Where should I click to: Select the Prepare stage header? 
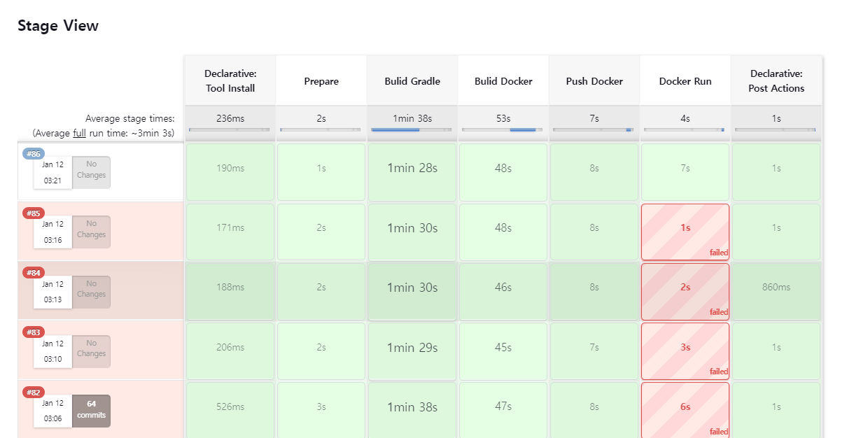tap(321, 80)
